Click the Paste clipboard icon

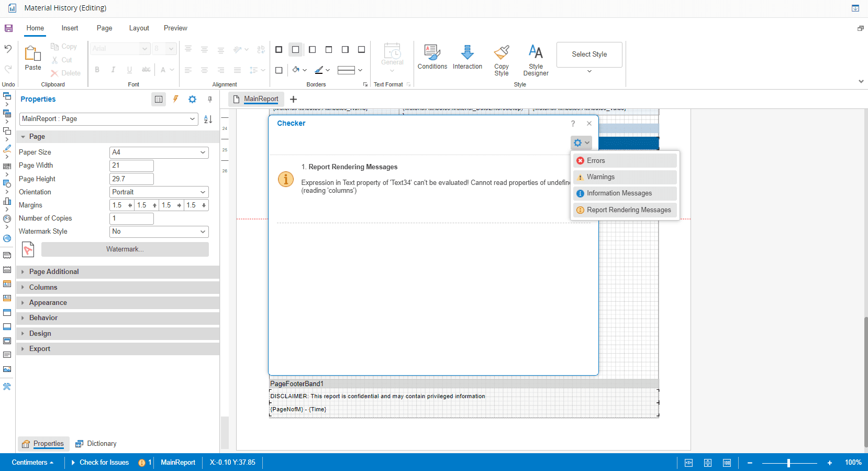pos(32,53)
